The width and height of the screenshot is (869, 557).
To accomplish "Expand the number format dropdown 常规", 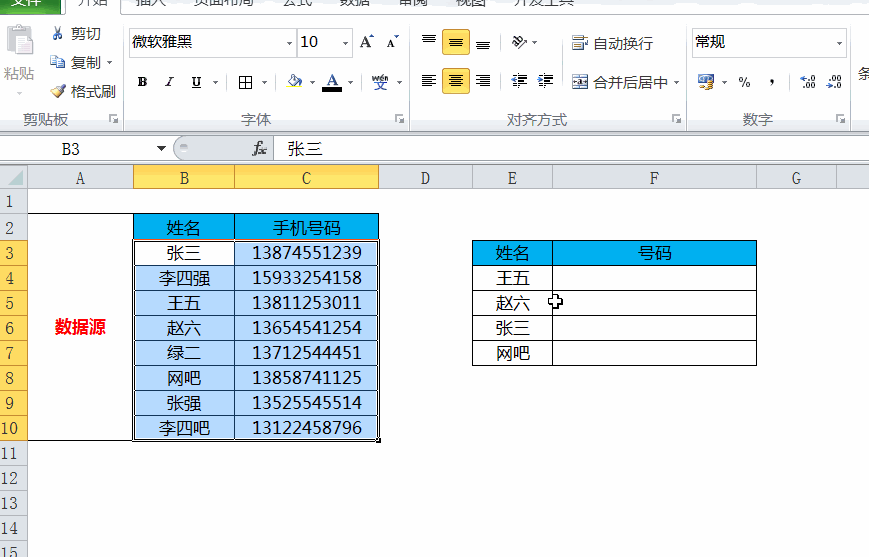I will (840, 43).
